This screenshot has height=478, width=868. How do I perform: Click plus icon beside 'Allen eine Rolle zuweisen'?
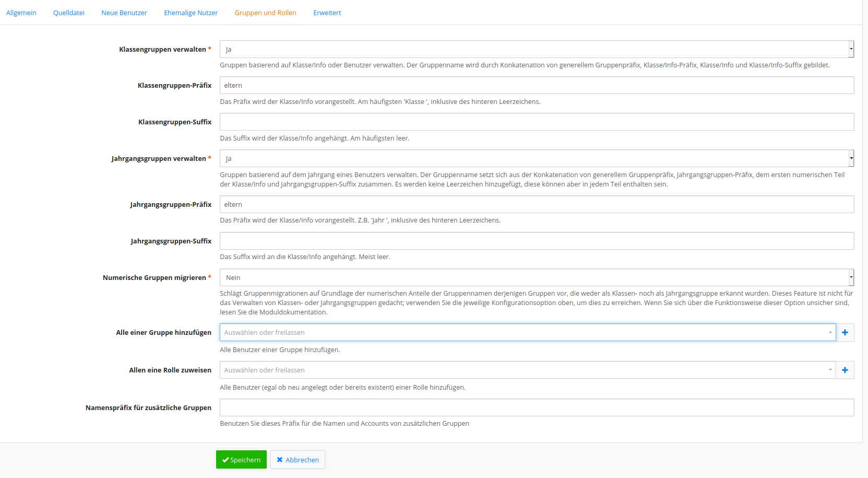click(x=845, y=370)
